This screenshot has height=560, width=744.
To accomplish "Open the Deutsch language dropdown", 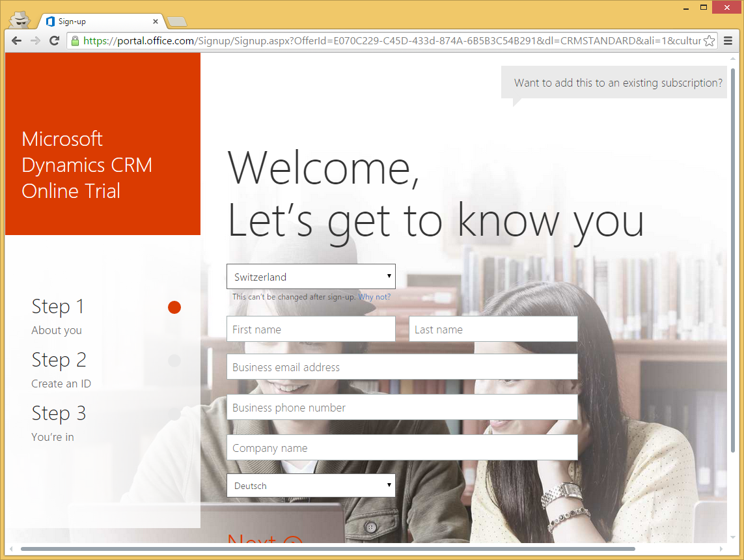I will coord(310,486).
